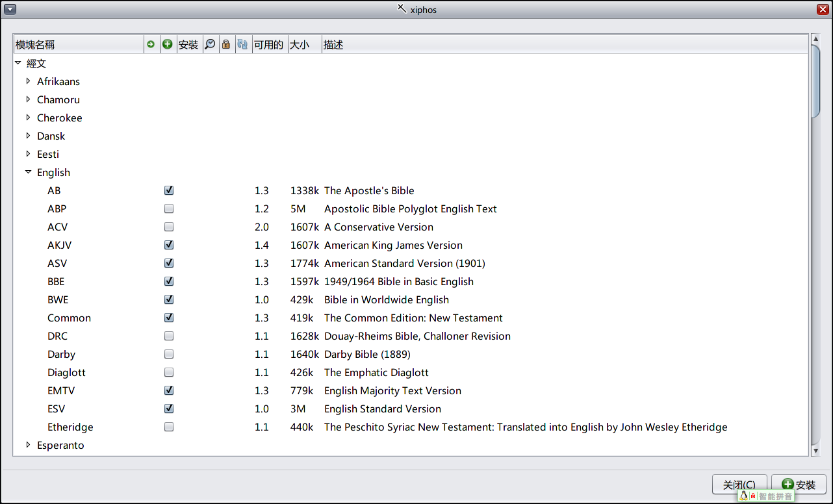Click 'Douay-Rheims Bible, Challoner Revision' description
Screen dimensions: 833x504
click(417, 336)
